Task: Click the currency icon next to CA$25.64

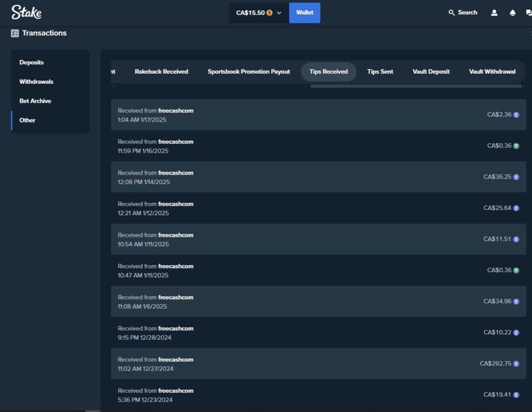Action: [x=516, y=208]
